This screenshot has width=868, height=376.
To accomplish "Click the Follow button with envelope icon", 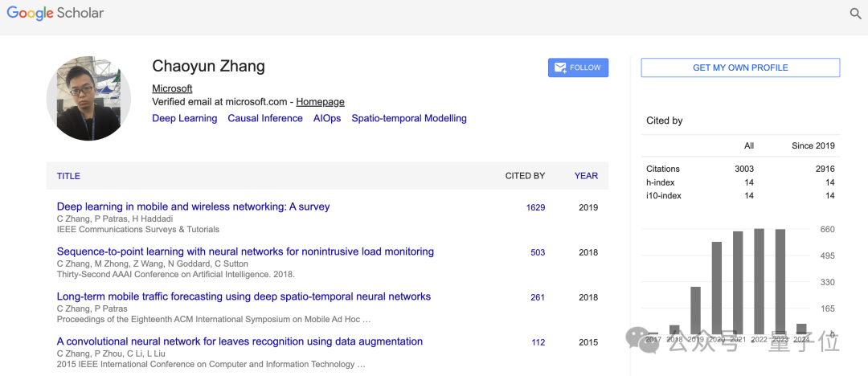I will point(578,67).
